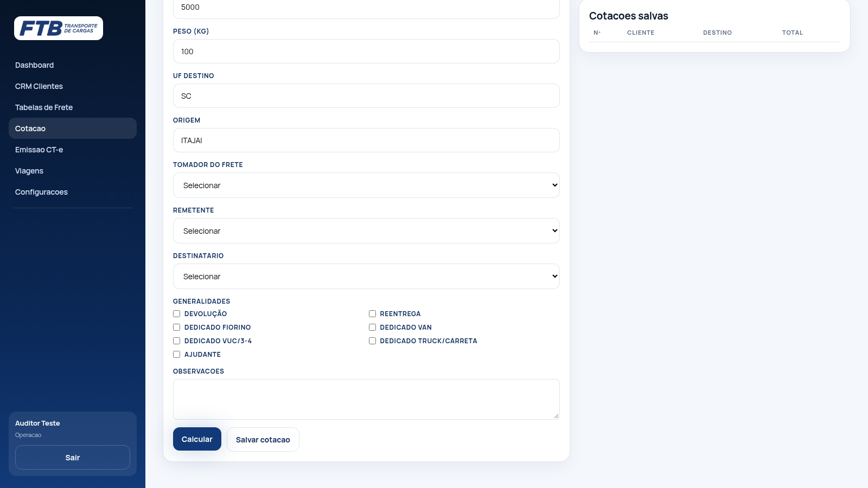Open Dashboard in the sidebar

point(73,65)
